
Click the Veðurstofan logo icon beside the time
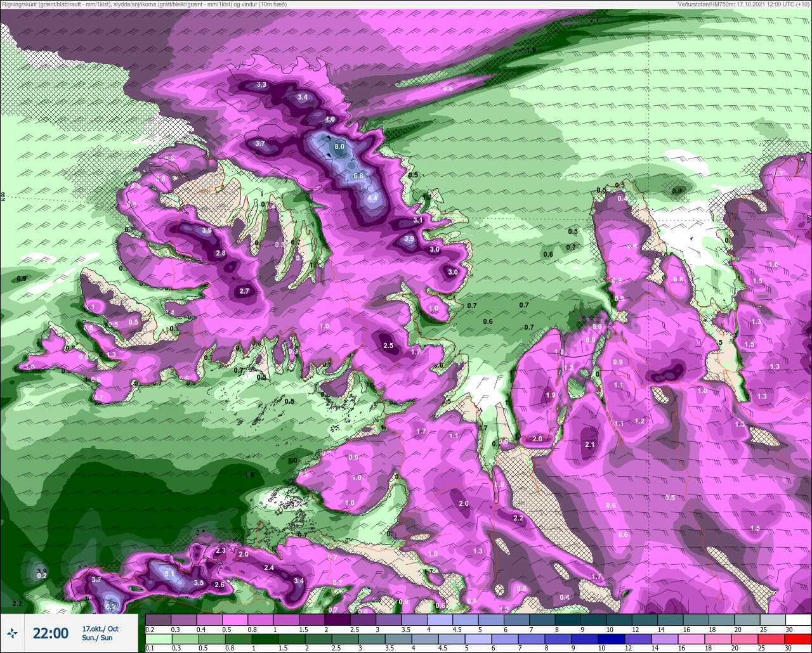(x=12, y=633)
